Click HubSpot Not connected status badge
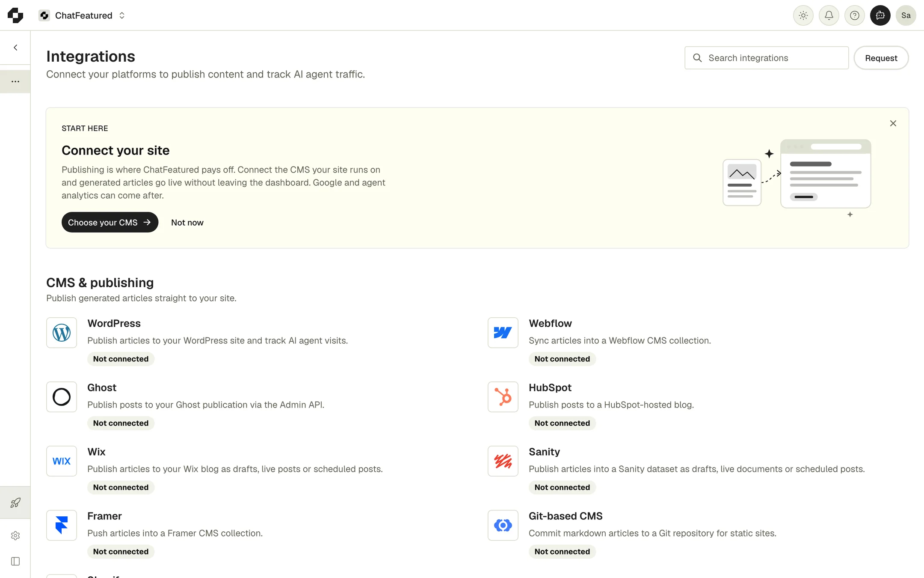This screenshot has width=924, height=578. (x=562, y=423)
